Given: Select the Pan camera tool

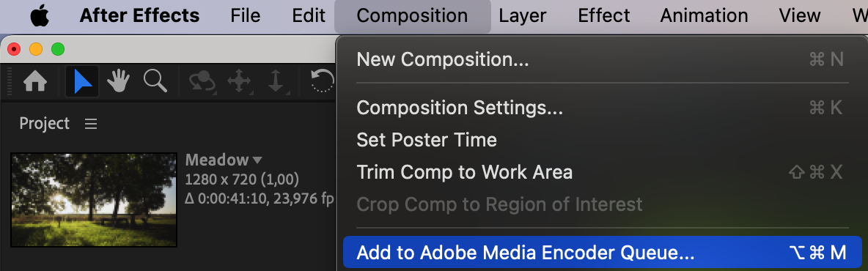Looking at the screenshot, I should point(239,82).
